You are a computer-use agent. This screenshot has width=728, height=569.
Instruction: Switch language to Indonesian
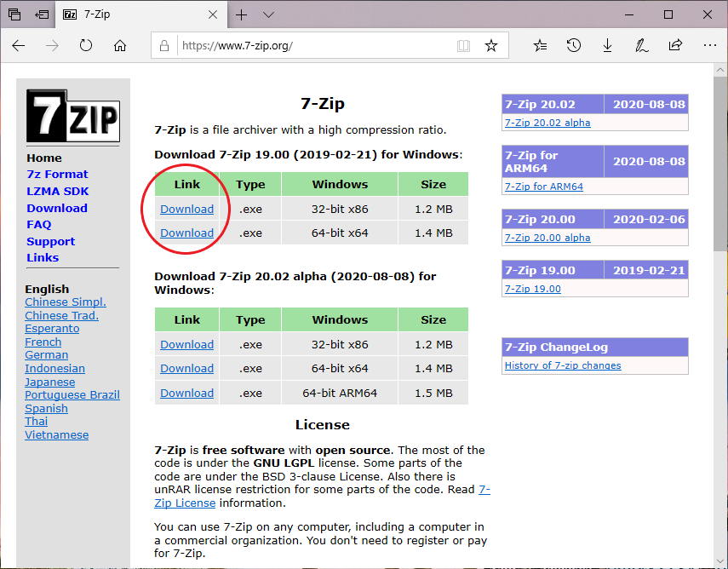54,368
